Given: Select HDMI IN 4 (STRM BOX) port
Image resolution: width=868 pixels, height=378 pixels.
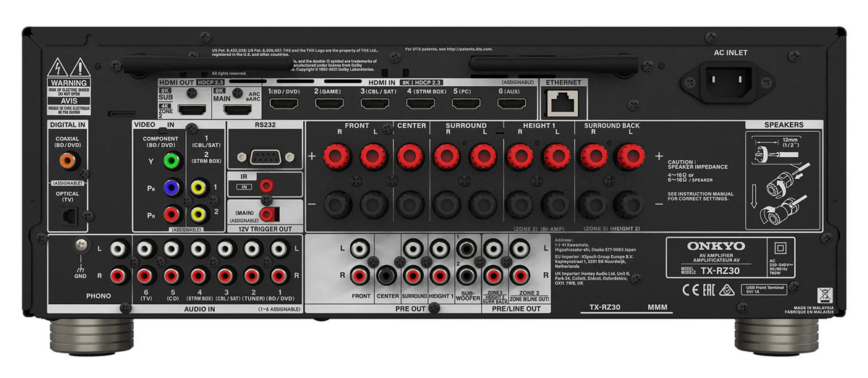Looking at the screenshot, I should pos(420,104).
